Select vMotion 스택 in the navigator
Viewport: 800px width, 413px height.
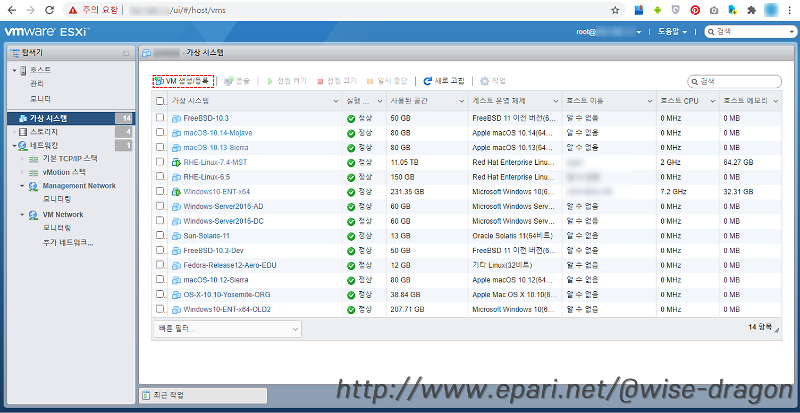coord(64,173)
